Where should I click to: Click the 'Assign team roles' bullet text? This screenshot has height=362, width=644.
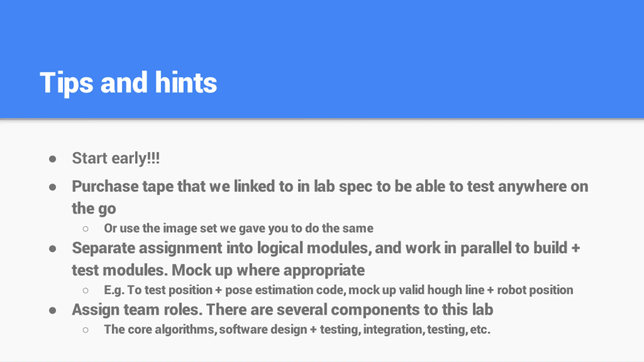[283, 310]
